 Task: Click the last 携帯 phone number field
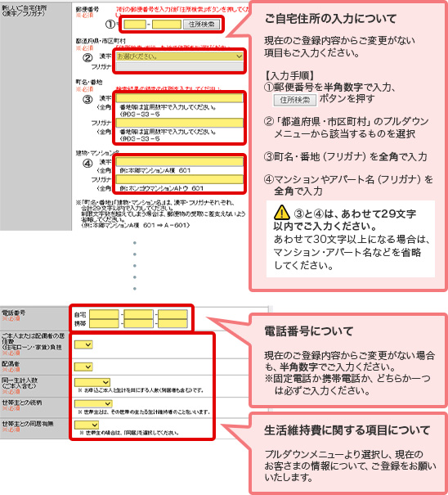pos(172,323)
